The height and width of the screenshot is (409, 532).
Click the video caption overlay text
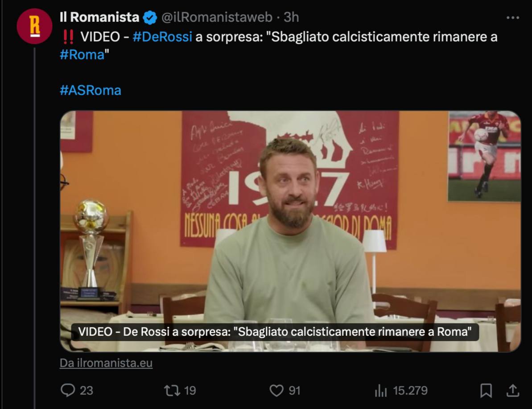(x=275, y=331)
